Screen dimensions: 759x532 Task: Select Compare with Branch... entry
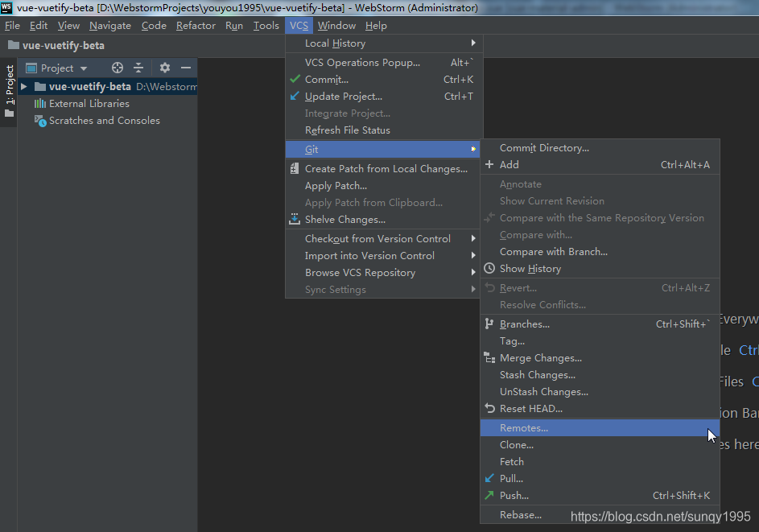(x=600, y=252)
